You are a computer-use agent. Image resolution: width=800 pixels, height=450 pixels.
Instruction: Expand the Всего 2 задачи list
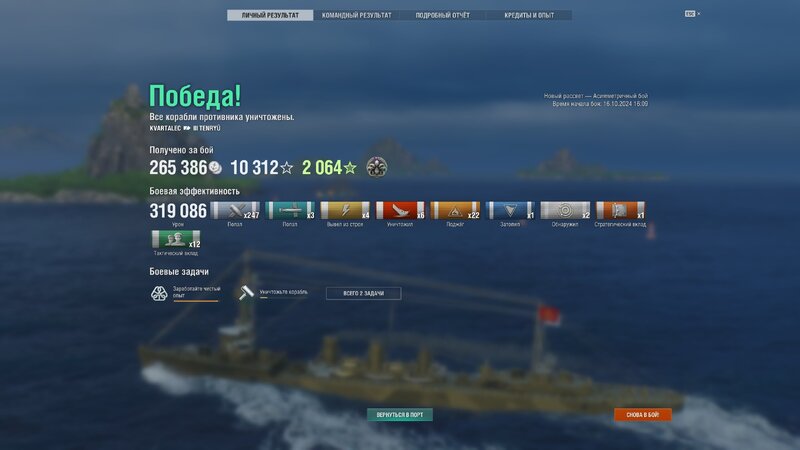pyautogui.click(x=363, y=293)
